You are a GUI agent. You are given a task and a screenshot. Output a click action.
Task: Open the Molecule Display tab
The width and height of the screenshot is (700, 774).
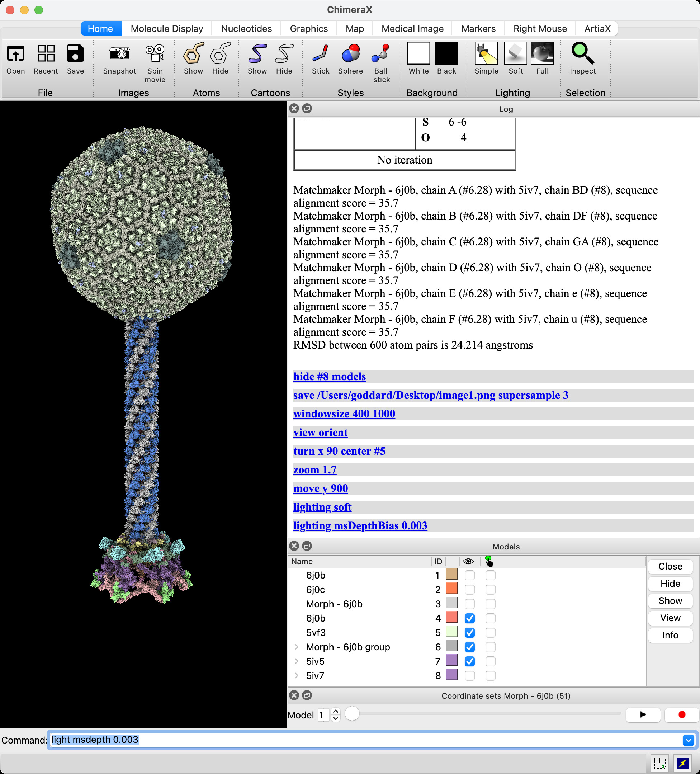click(166, 29)
